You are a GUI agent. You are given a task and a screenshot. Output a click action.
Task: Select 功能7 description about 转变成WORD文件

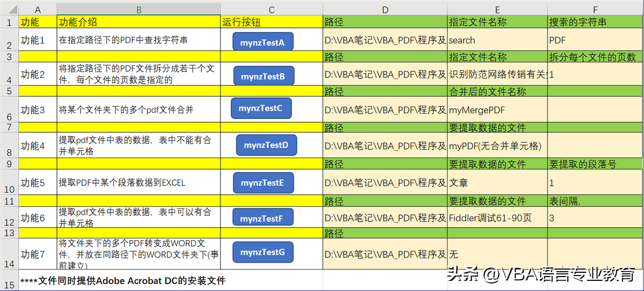pyautogui.click(x=138, y=254)
